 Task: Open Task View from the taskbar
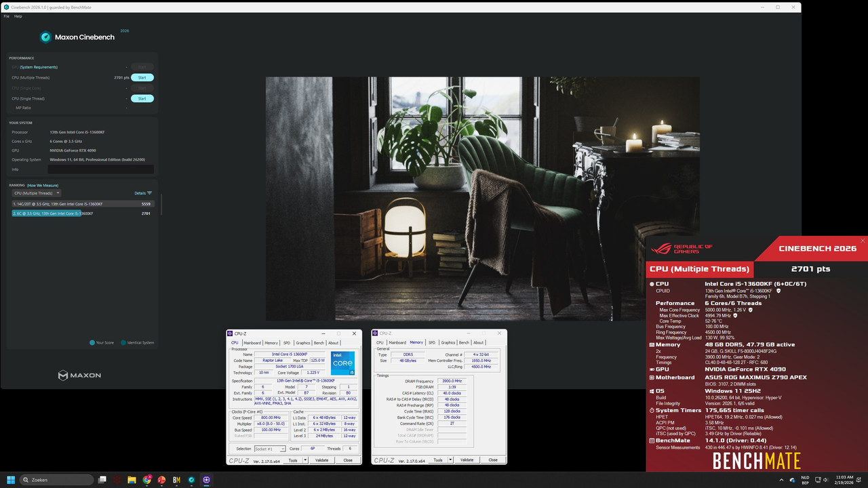pyautogui.click(x=102, y=480)
